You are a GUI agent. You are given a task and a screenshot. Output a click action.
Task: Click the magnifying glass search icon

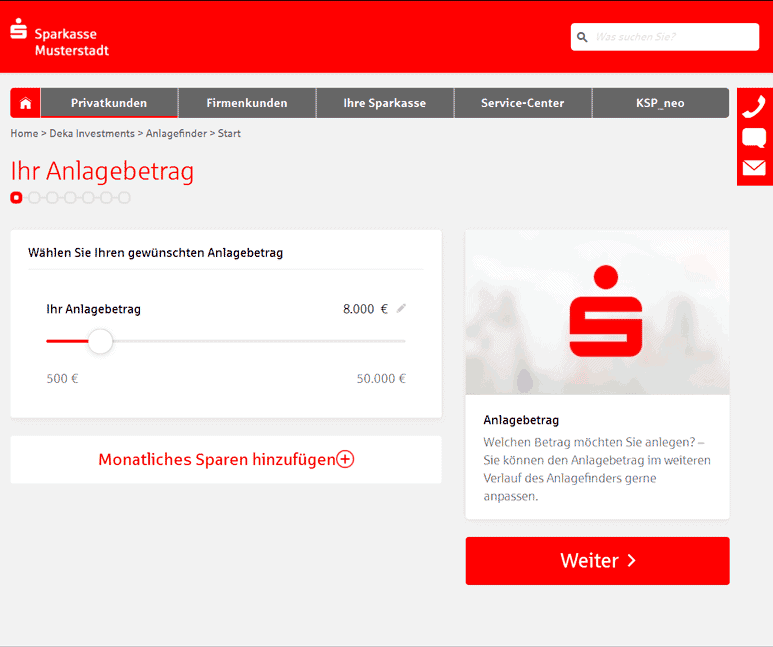581,37
